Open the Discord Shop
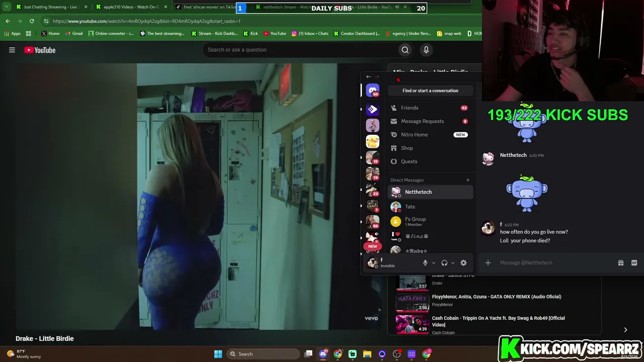This screenshot has width=644, height=362. [430, 148]
